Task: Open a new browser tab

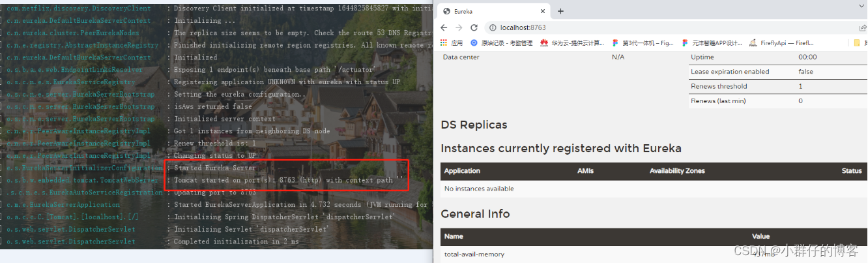Action: 560,11
